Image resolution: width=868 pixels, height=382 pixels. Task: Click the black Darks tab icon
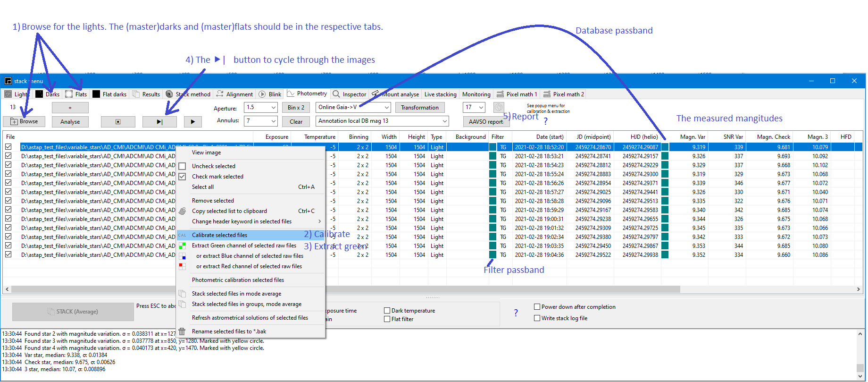[x=39, y=94]
